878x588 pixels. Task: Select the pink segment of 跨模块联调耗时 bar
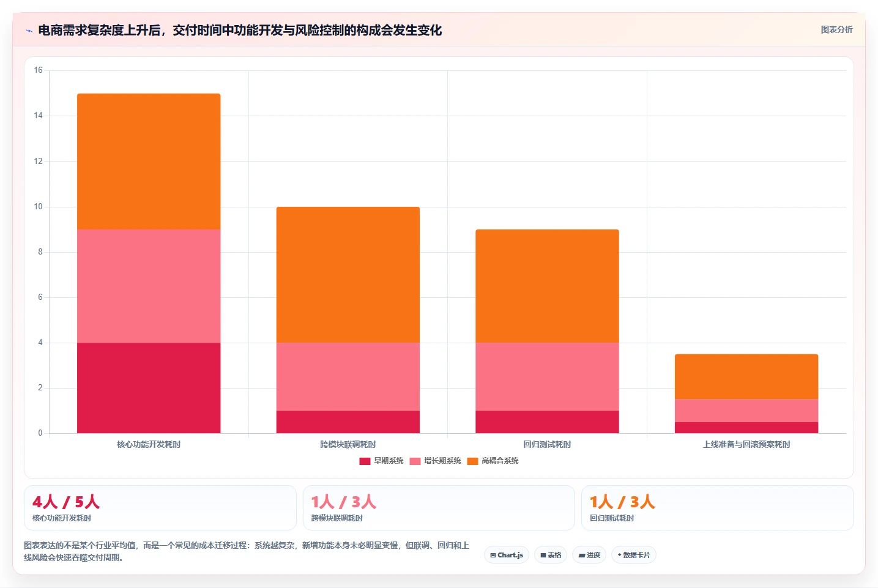(348, 376)
